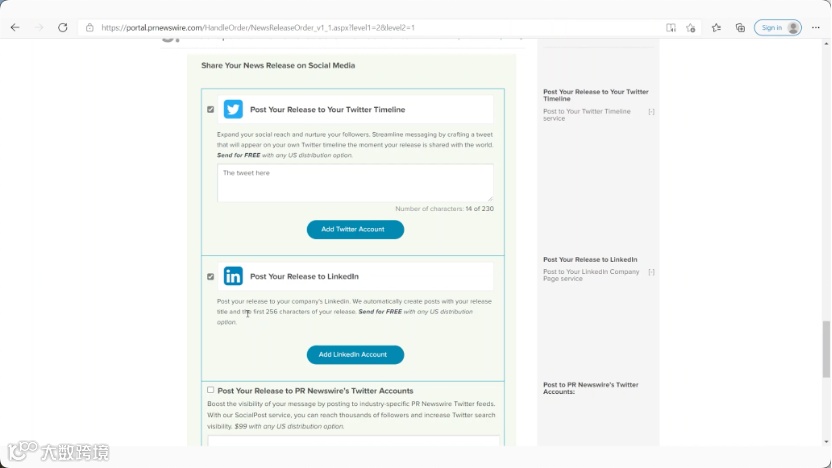Viewport: 832px width, 468px height.
Task: Click 'Share Your News Release on Social Media' heading
Action: (x=278, y=65)
